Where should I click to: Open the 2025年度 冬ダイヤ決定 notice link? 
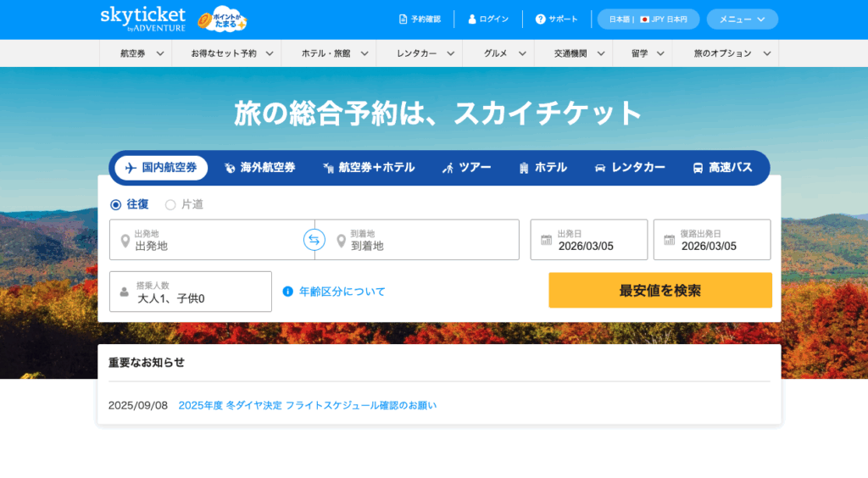tap(307, 405)
